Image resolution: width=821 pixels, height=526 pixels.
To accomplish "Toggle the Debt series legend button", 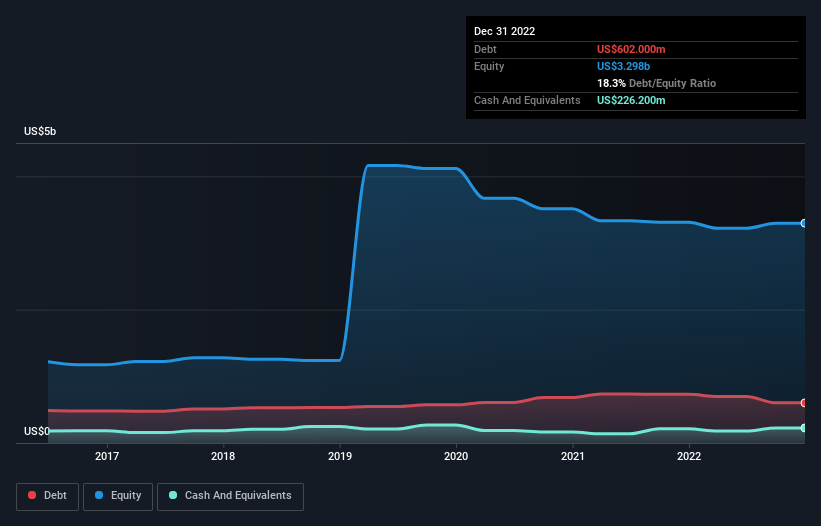I will (47, 496).
